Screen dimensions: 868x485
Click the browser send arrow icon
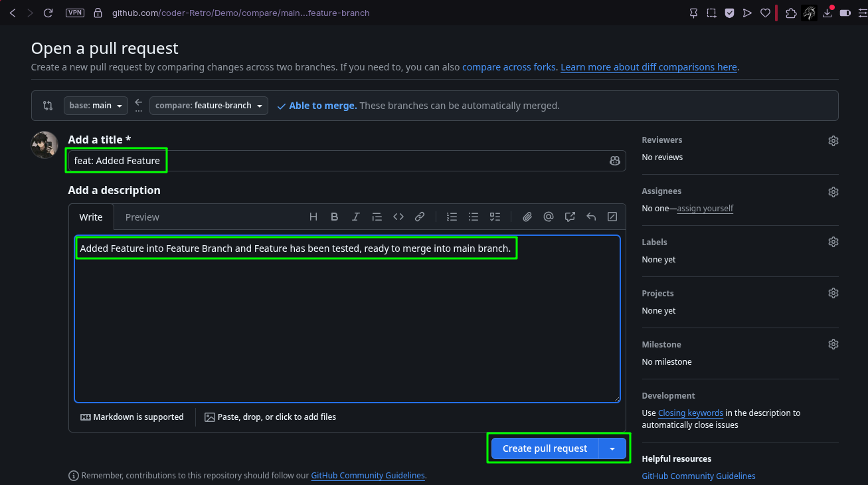[747, 13]
